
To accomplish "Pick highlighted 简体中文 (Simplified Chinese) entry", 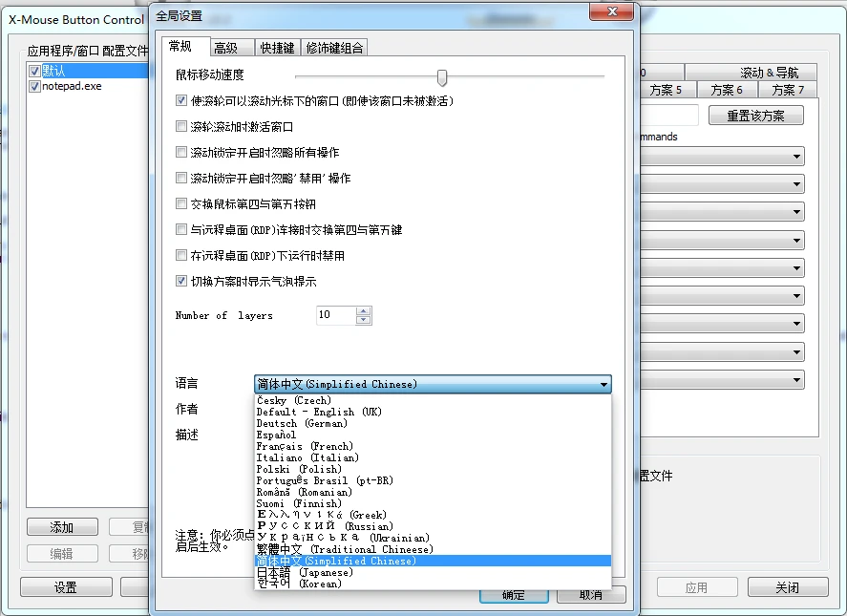I will tap(433, 561).
